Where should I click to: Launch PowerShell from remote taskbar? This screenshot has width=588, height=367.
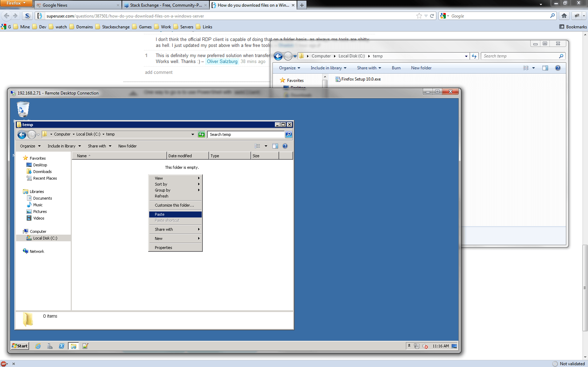(x=62, y=346)
